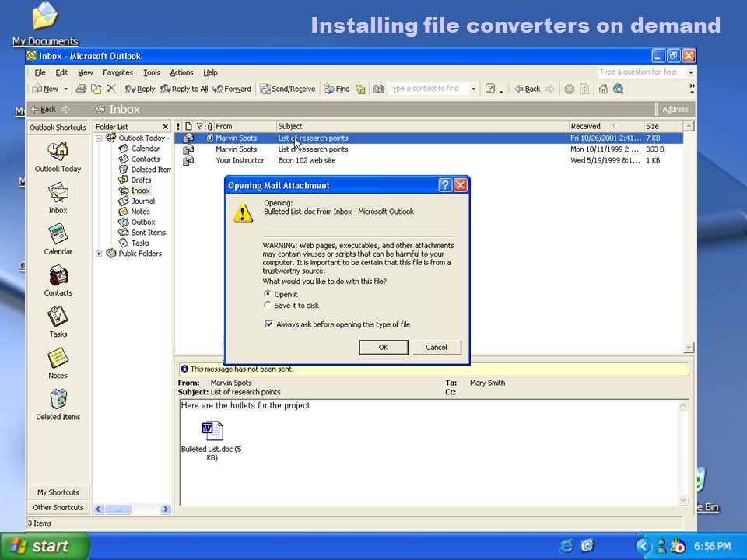
Task: Click the Refresh icon in web toolbar
Action: [584, 89]
